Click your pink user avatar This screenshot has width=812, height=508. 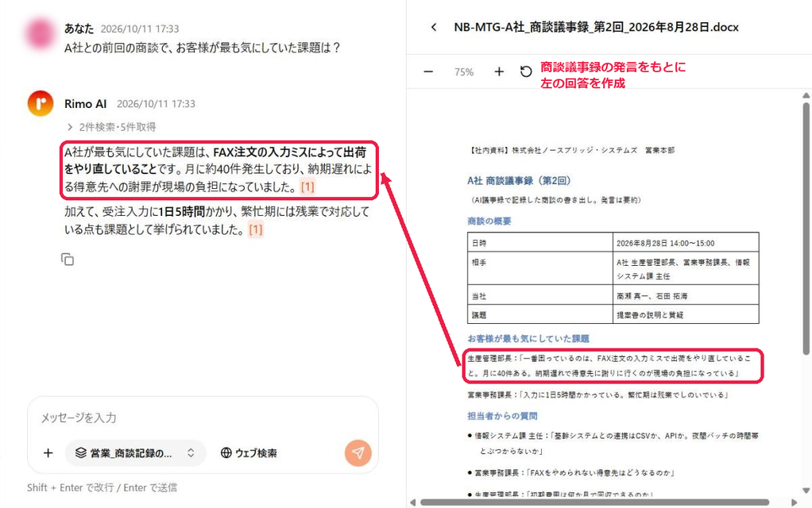40,33
